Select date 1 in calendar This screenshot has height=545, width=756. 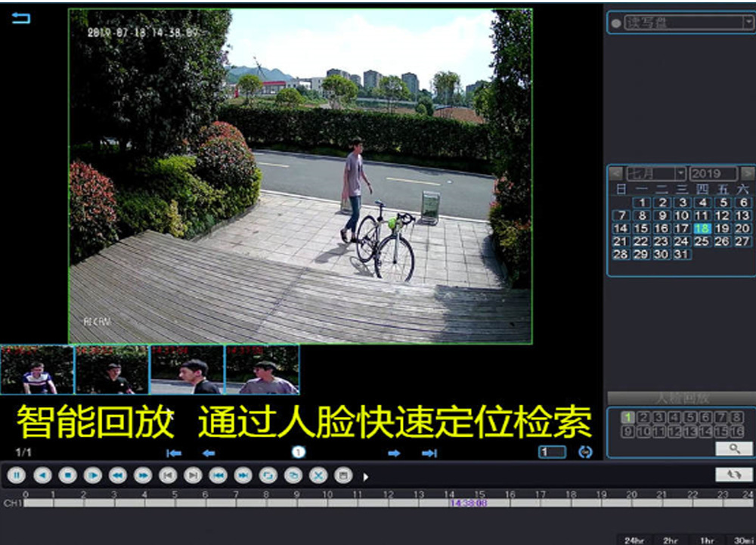pos(642,203)
